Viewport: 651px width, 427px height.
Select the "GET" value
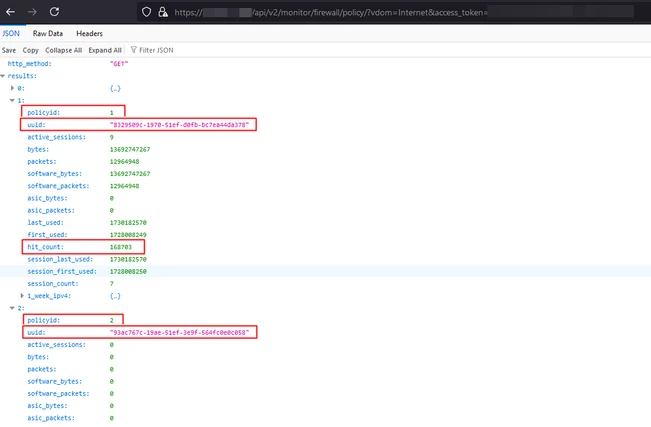coord(119,64)
